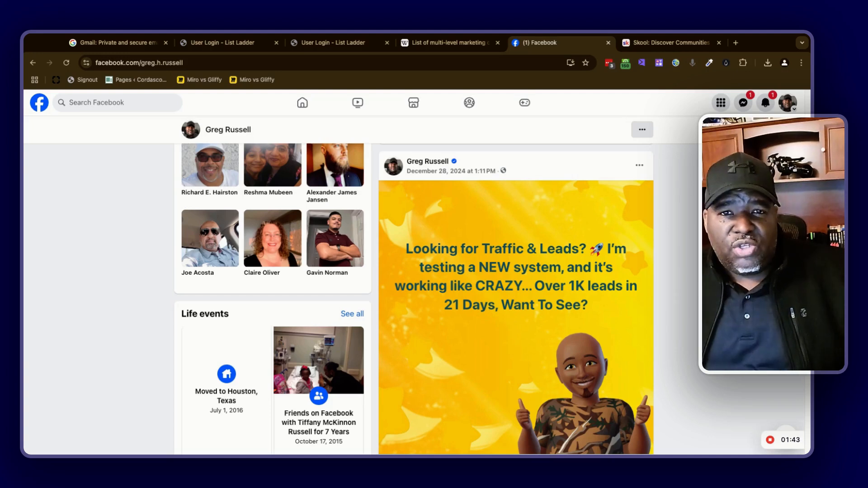Click the post public audience globe icon
Image resolution: width=868 pixels, height=488 pixels.
pyautogui.click(x=503, y=171)
